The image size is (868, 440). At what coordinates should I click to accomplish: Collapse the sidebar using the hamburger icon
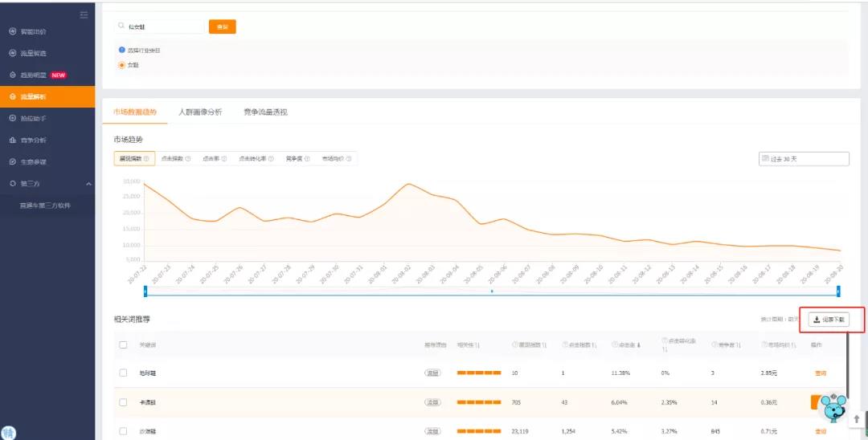[84, 15]
